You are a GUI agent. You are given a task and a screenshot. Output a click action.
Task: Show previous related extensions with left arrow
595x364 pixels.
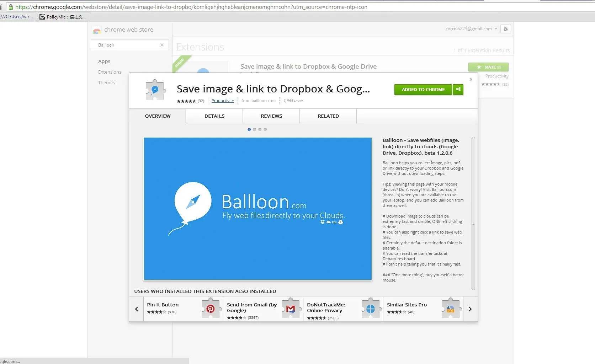coord(137,309)
